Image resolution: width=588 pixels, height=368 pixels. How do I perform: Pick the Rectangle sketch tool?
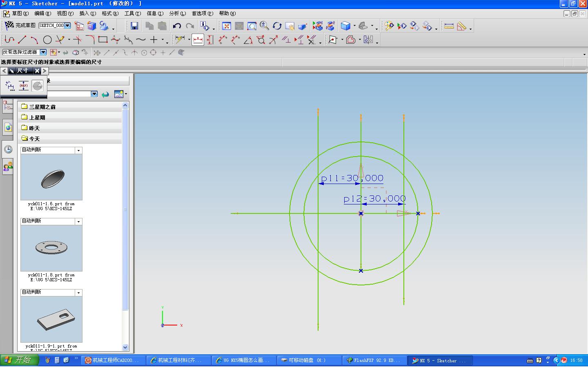click(x=103, y=40)
